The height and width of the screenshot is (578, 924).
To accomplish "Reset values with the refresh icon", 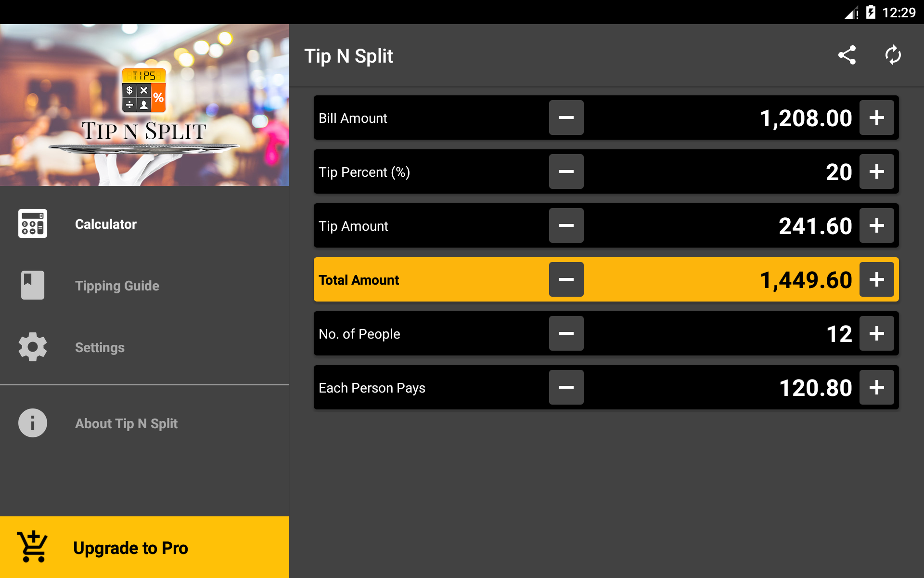I will click(x=893, y=55).
